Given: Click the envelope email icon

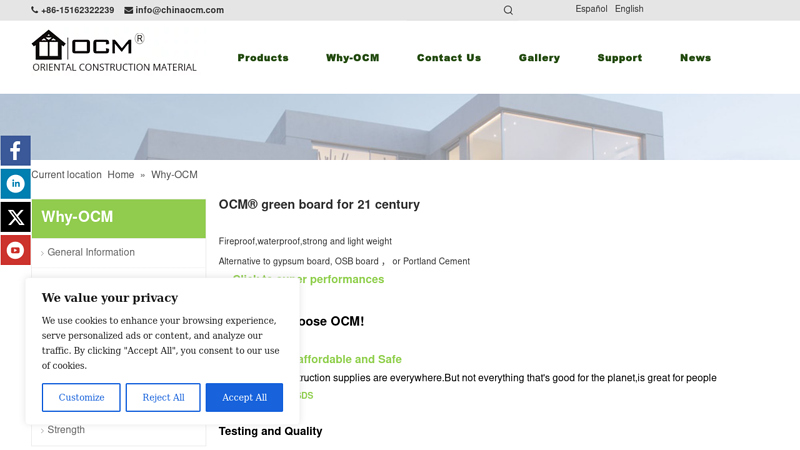Looking at the screenshot, I should pyautogui.click(x=129, y=10).
